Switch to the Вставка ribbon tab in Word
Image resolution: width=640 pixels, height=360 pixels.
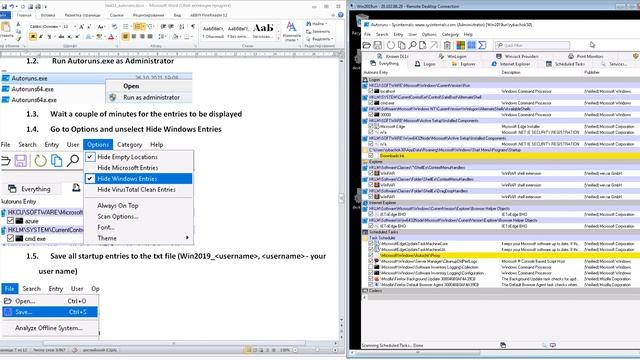click(48, 15)
